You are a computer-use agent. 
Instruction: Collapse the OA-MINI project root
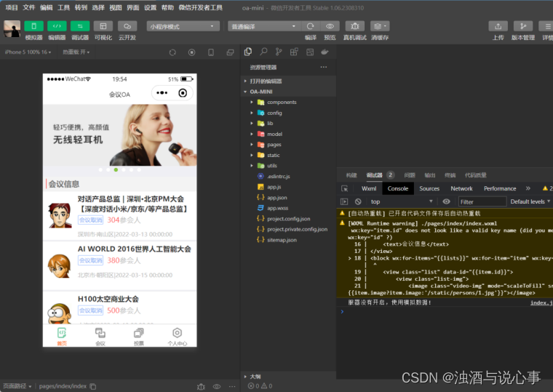(288, 92)
